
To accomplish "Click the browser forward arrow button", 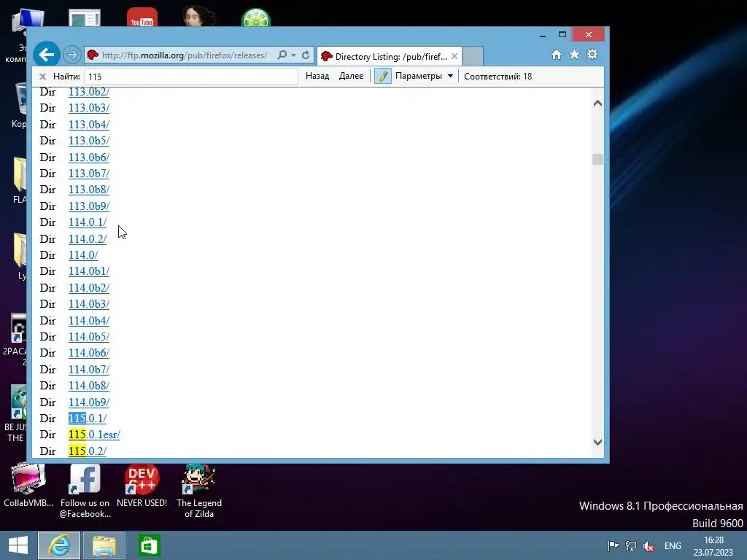I will coord(72,55).
